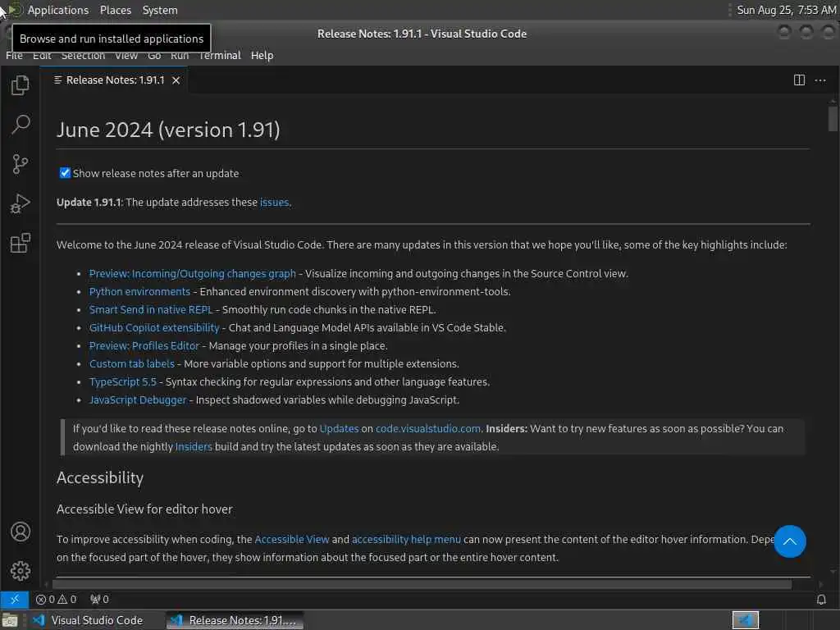840x630 pixels.
Task: Click the taskbar show desktop icon
Action: tap(10, 620)
